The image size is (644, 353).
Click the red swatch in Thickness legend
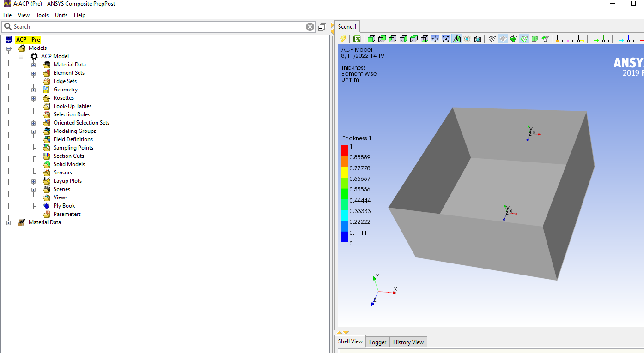(345, 150)
